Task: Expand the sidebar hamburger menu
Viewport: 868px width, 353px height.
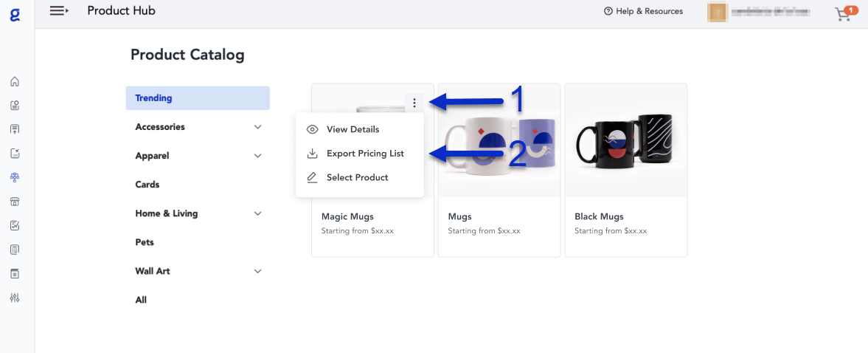Action: (x=59, y=10)
